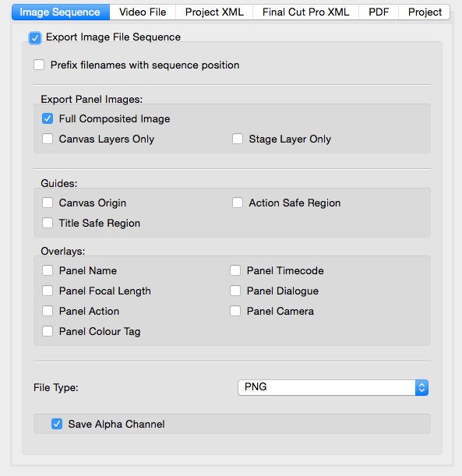Uncheck Full Composited Image
The width and height of the screenshot is (462, 476).
[x=48, y=118]
